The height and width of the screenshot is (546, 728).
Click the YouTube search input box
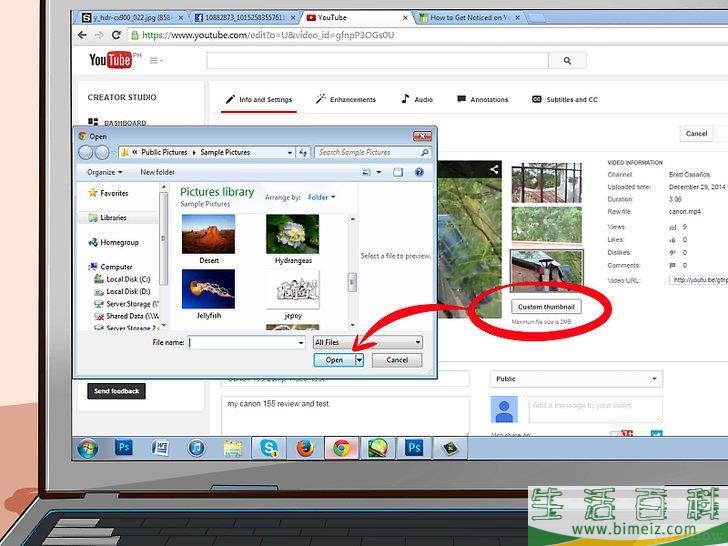(377, 60)
